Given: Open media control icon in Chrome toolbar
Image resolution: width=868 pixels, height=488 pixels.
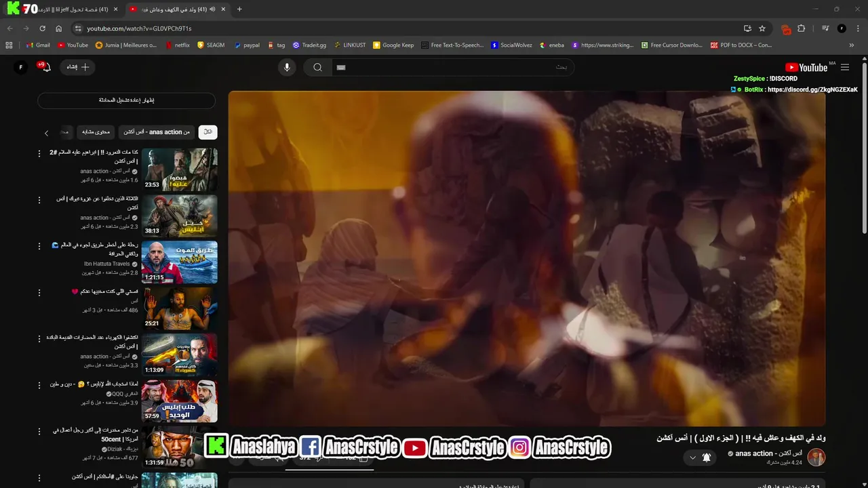Looking at the screenshot, I should pos(825,28).
